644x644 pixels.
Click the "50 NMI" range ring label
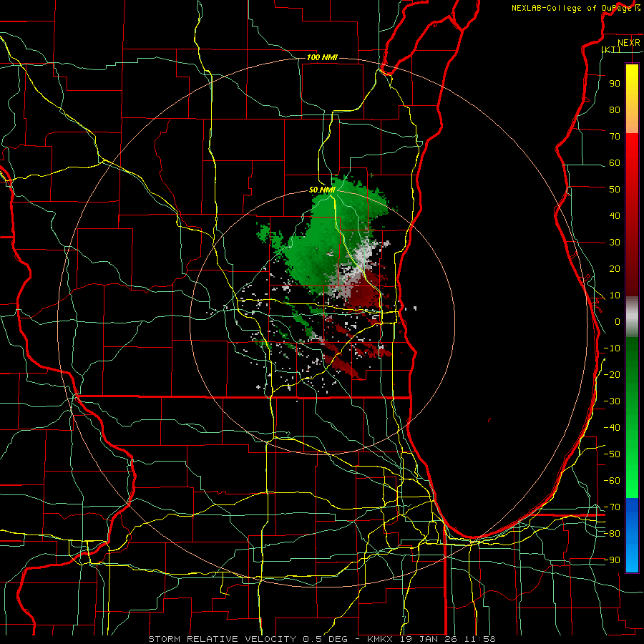click(322, 190)
